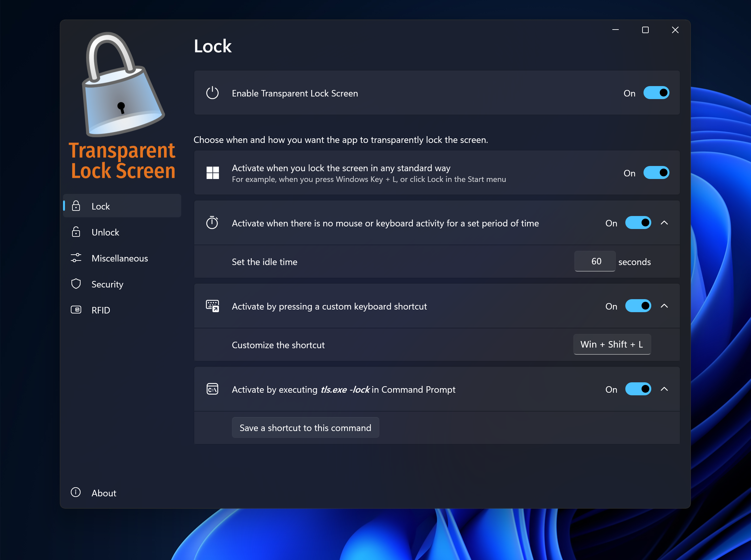Click the keyboard shortcut icon
The width and height of the screenshot is (751, 560).
pos(212,306)
